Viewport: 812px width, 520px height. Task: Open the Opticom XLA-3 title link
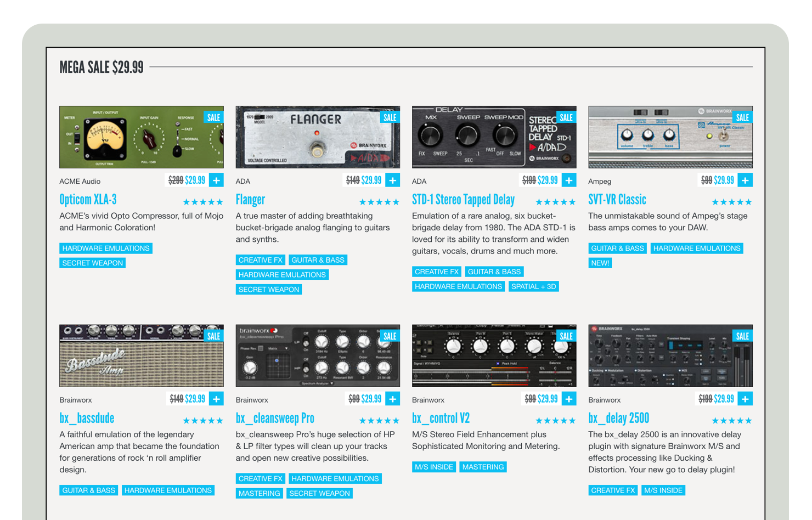coord(88,200)
